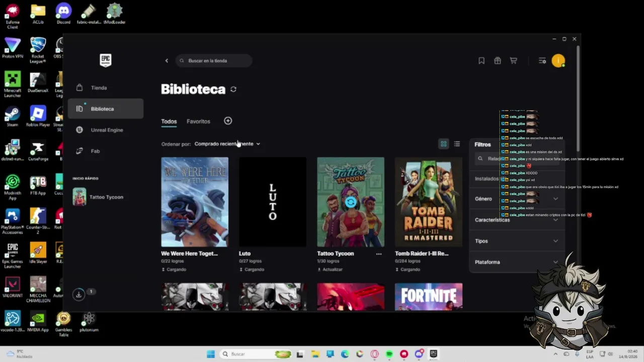Open Steam desktop shortcut
The height and width of the screenshot is (362, 644).
point(13,116)
